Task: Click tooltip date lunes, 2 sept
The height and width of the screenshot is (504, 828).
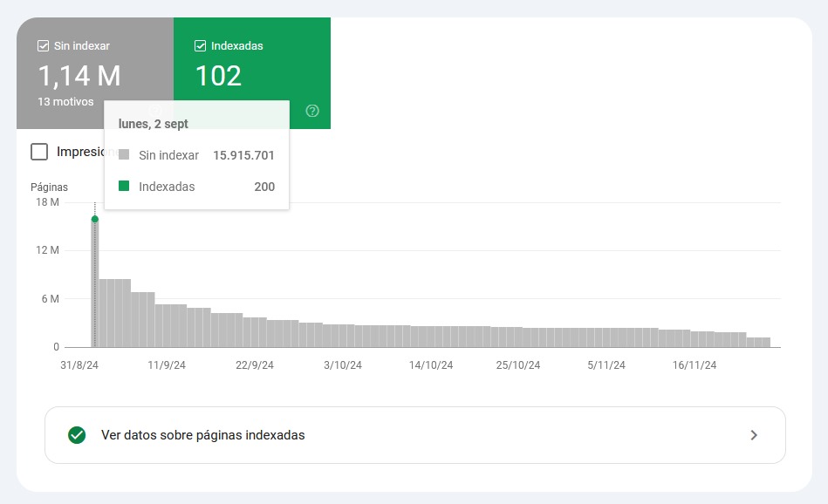Action: [x=154, y=124]
